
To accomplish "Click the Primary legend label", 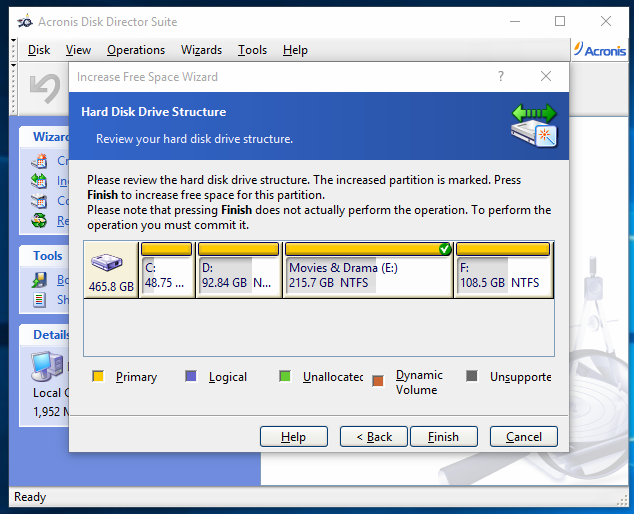I will [136, 377].
